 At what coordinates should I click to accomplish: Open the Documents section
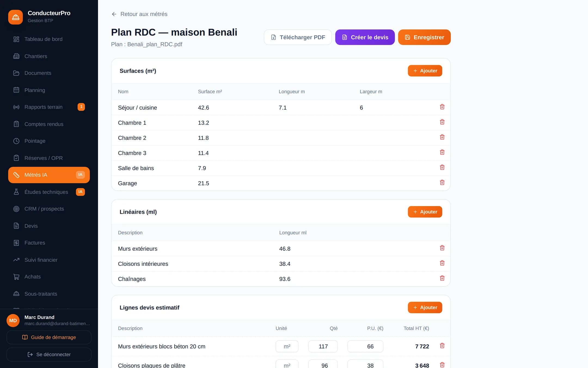pyautogui.click(x=49, y=73)
